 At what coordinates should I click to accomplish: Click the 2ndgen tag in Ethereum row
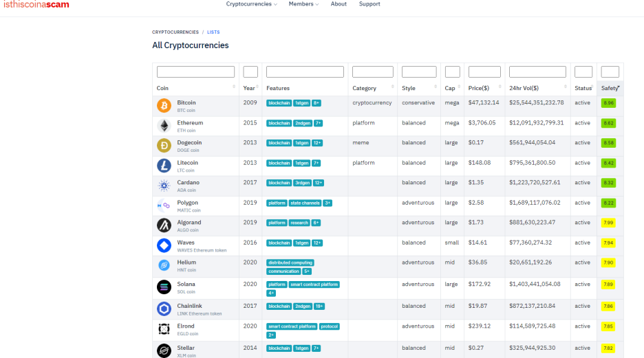click(x=303, y=123)
